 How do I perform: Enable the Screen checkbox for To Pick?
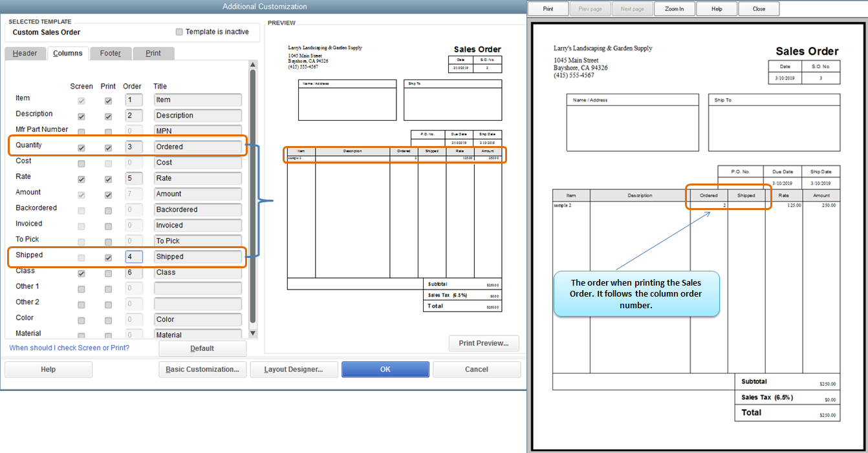(81, 241)
